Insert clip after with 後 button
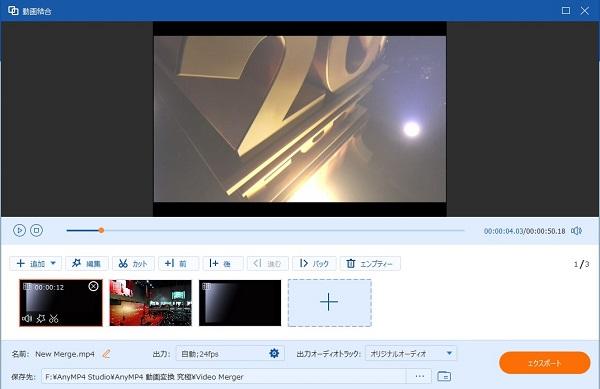600x389 pixels. pos(223,264)
